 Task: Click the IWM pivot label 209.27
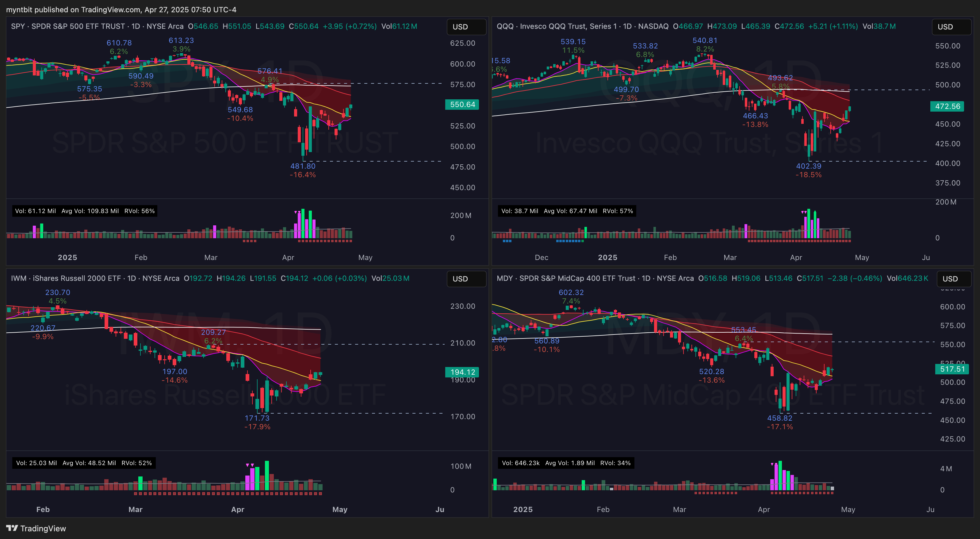point(213,332)
